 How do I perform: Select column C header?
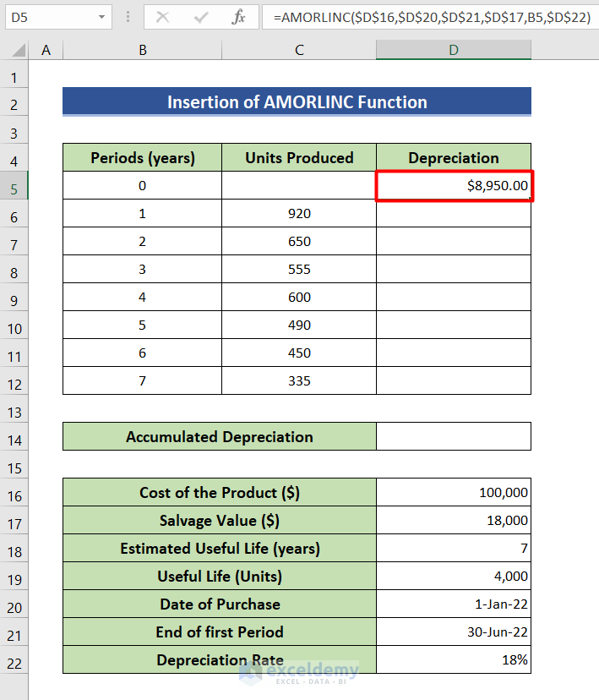299,50
